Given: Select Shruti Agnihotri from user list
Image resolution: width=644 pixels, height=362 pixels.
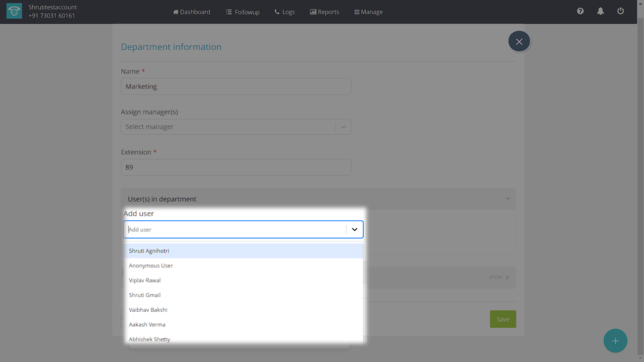Looking at the screenshot, I should [x=149, y=251].
